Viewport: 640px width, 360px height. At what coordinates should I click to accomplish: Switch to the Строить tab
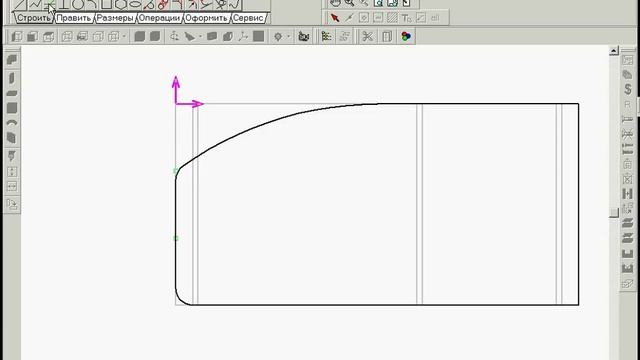[x=34, y=18]
